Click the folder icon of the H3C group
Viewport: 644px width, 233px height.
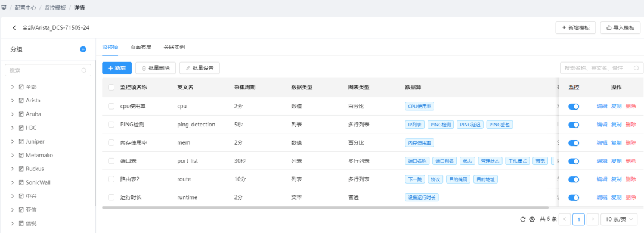point(21,128)
